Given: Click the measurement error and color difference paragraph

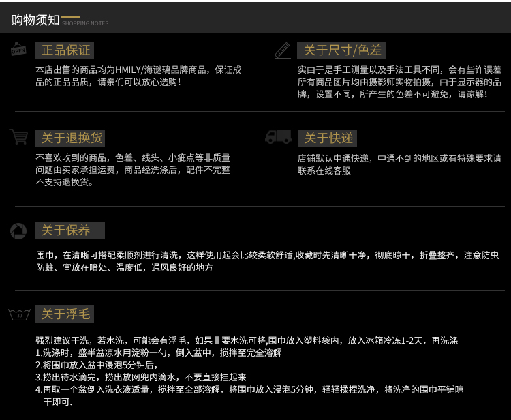Looking at the screenshot, I should tap(399, 82).
